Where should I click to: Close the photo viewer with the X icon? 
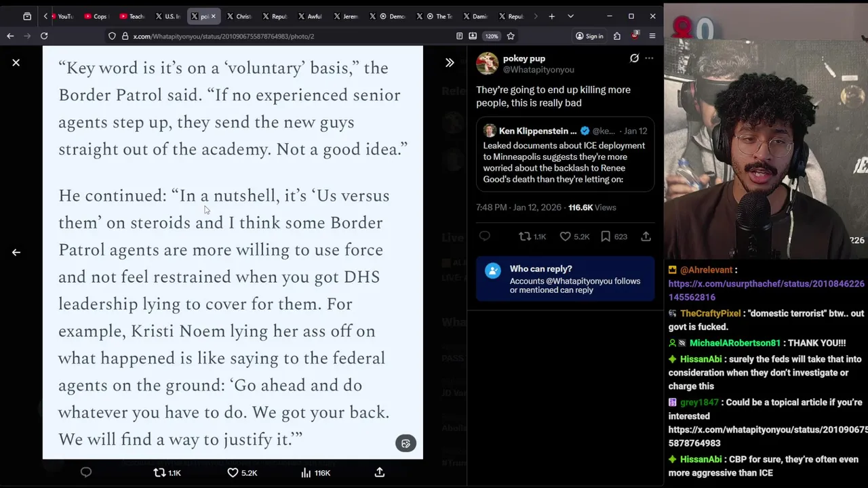[16, 62]
